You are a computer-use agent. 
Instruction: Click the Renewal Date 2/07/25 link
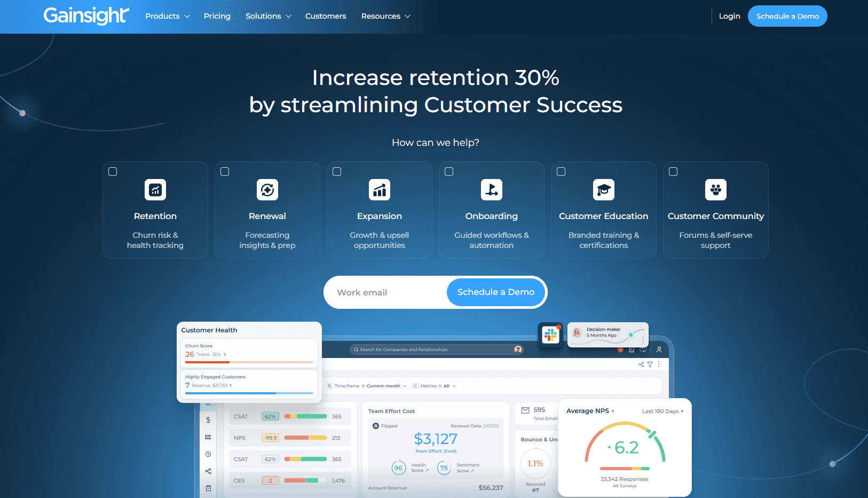point(491,426)
